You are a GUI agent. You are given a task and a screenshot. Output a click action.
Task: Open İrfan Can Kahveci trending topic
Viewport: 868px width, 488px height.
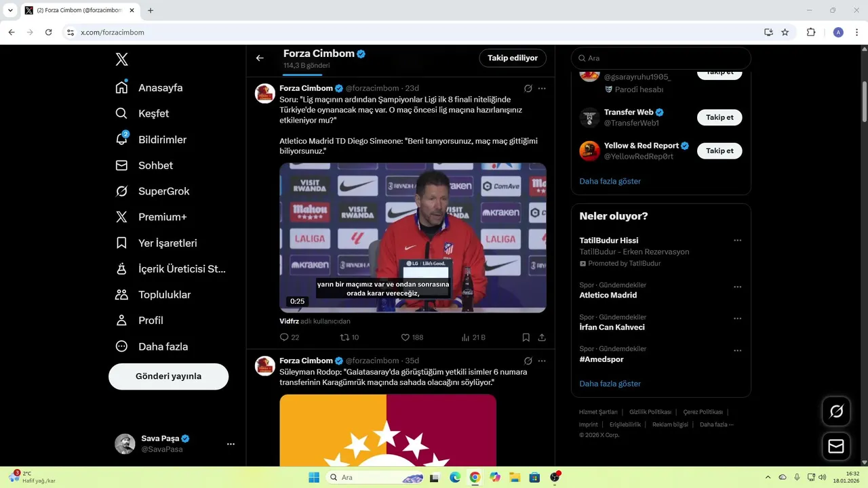tap(612, 327)
